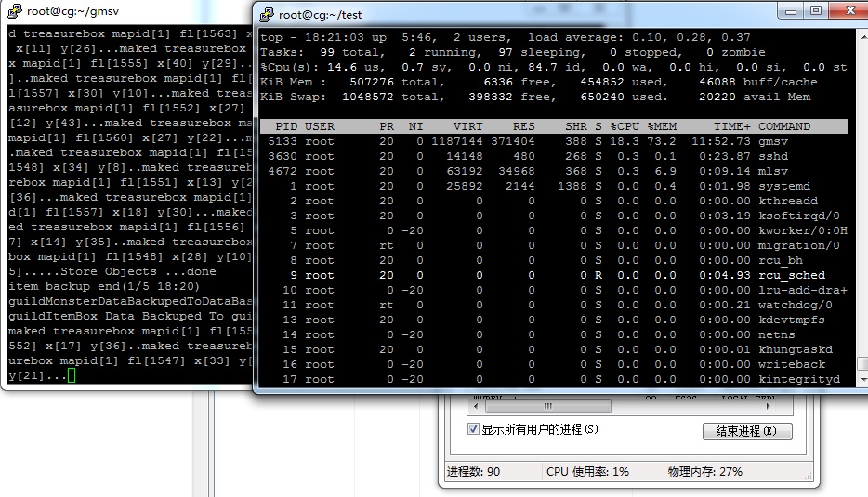This screenshot has height=497, width=868.
Task: Click the root@cg:~/test window title text
Action: pyautogui.click(x=321, y=13)
